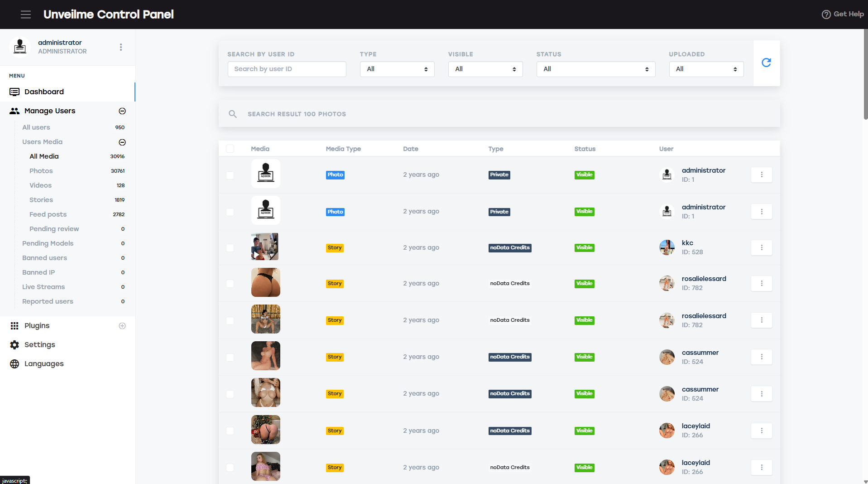Click the blue refresh icon beside filters

(766, 63)
